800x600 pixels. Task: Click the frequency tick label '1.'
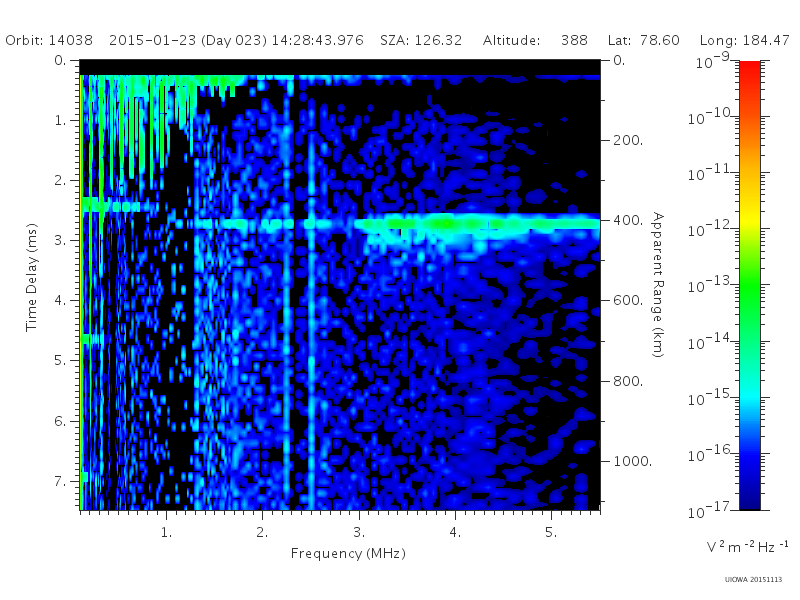point(166,533)
